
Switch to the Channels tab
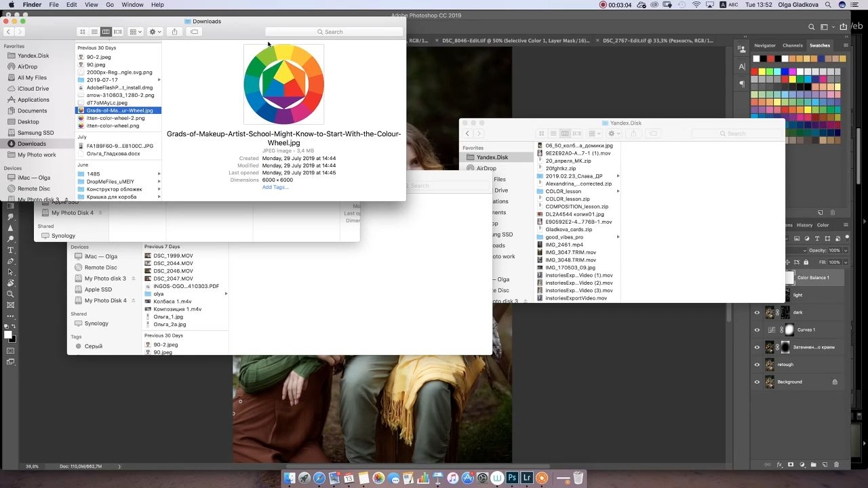[792, 45]
